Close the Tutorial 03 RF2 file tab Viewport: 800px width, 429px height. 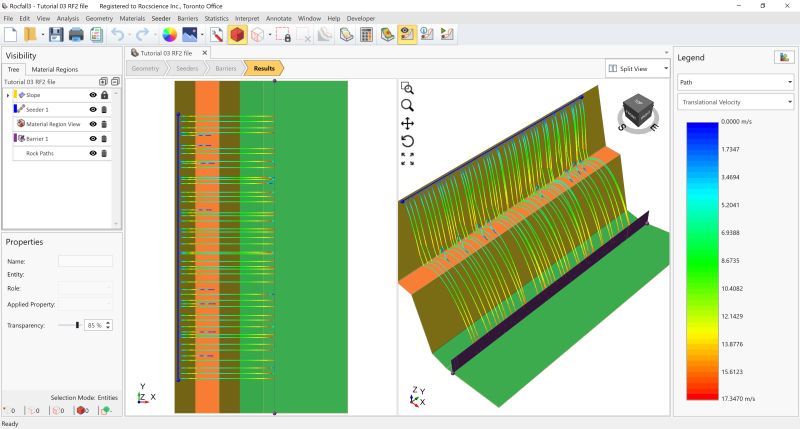[205, 53]
